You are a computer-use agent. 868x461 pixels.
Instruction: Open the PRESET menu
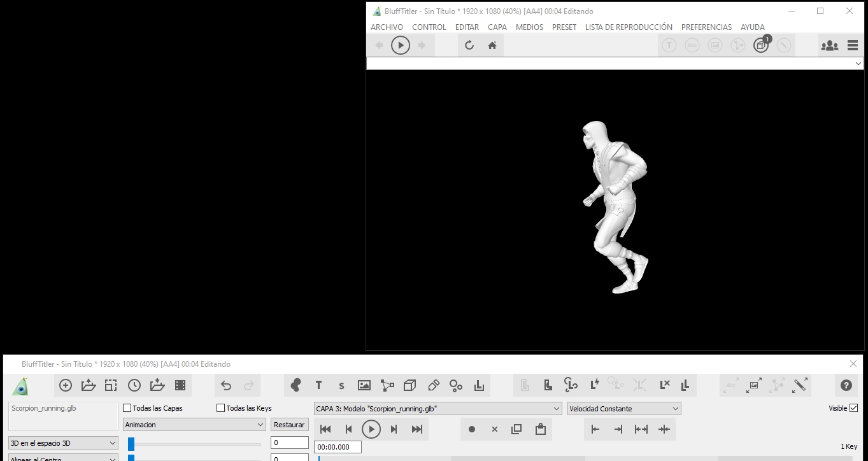point(564,27)
